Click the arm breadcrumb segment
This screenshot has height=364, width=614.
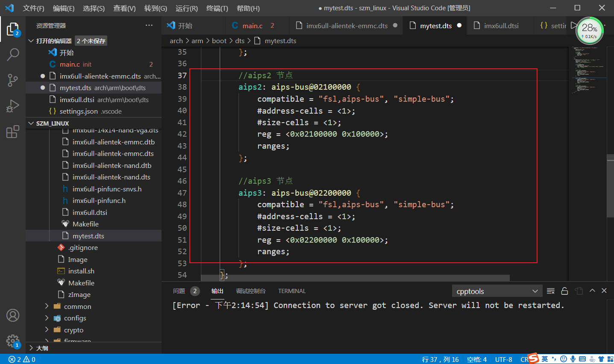pyautogui.click(x=197, y=41)
